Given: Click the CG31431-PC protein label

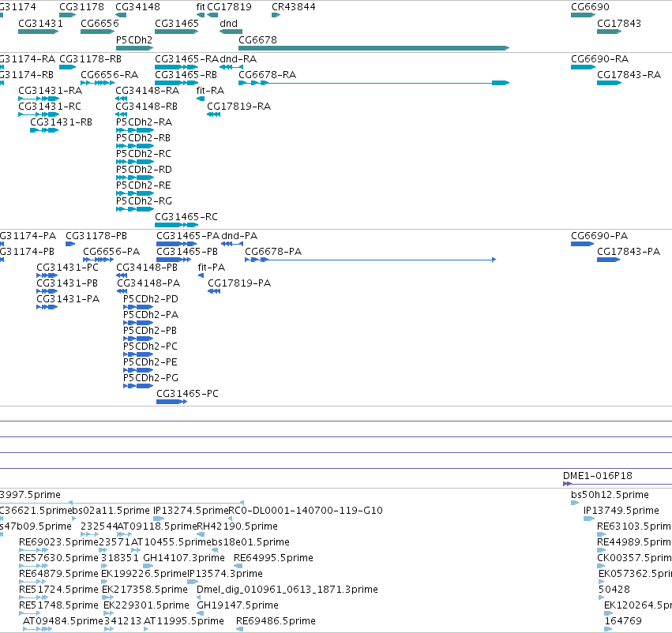Looking at the screenshot, I should pos(67,268).
